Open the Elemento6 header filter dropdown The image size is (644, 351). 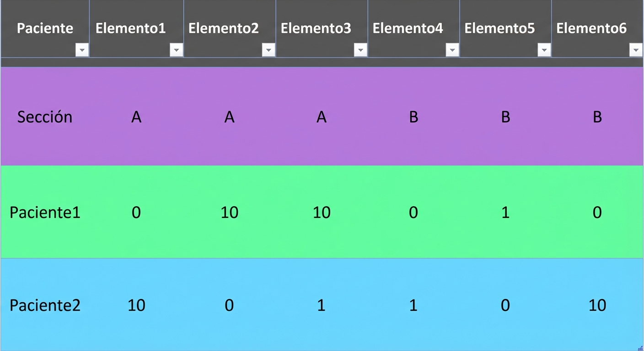[636, 49]
